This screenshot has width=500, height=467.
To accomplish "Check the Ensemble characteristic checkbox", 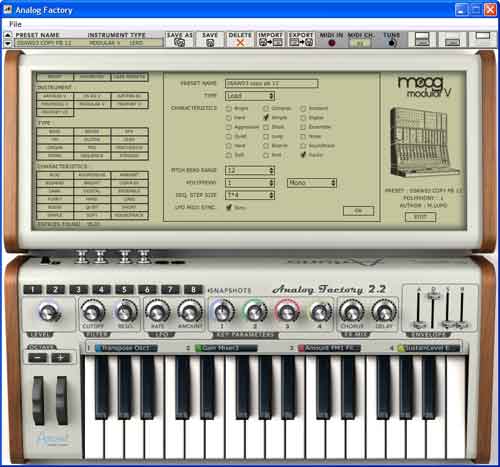I will (303, 127).
